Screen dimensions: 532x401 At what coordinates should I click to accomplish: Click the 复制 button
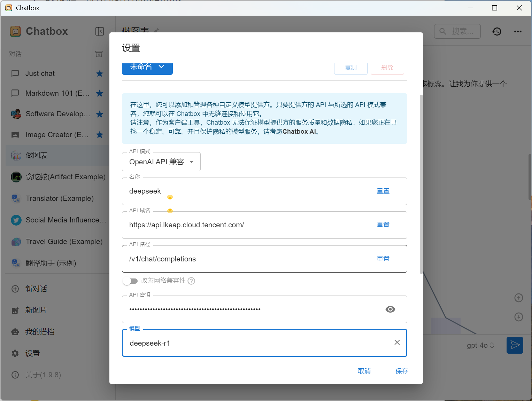pyautogui.click(x=351, y=68)
